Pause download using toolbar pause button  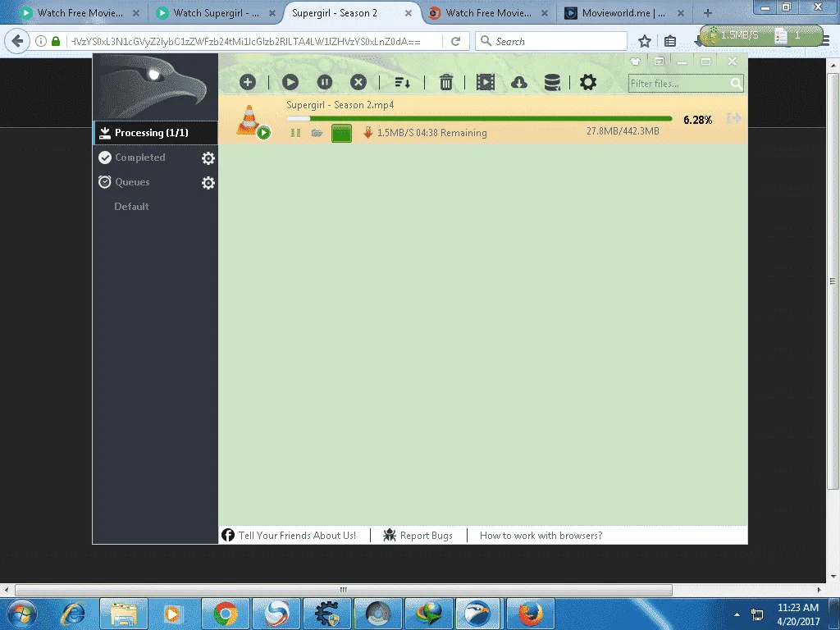325,83
